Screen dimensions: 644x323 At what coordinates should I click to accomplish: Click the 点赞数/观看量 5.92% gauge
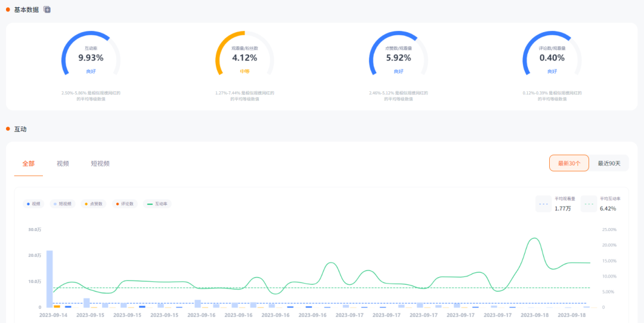(x=398, y=54)
